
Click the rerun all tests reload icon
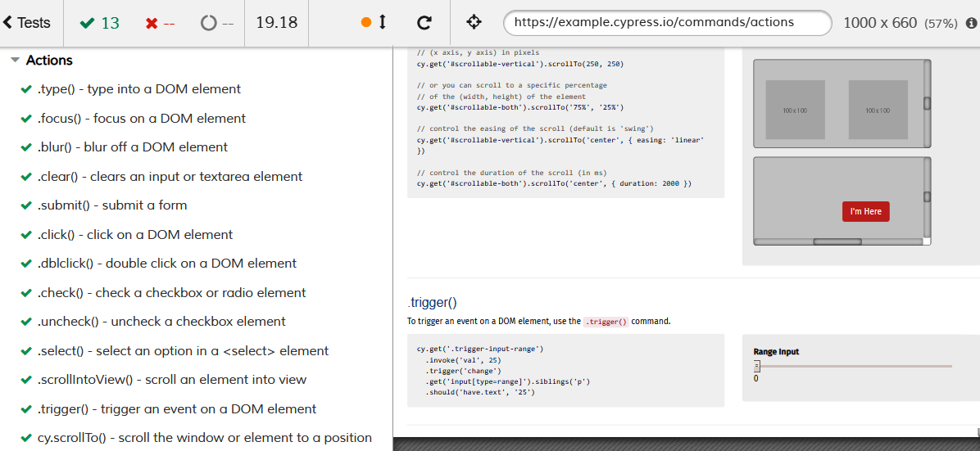coord(424,23)
